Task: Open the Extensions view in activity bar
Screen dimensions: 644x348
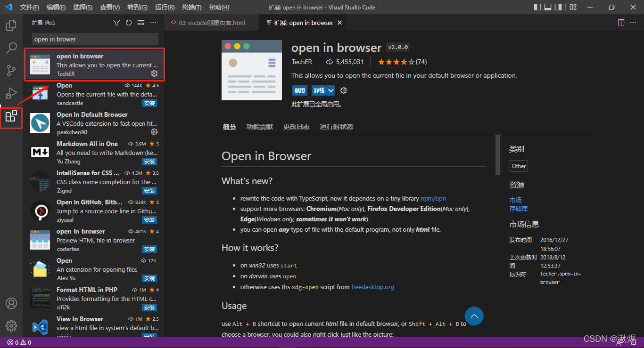Action: [x=11, y=116]
